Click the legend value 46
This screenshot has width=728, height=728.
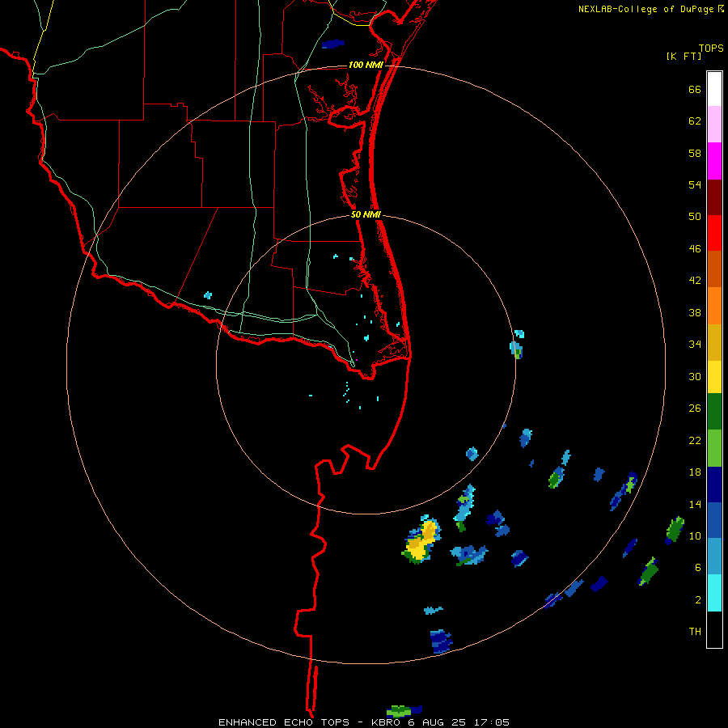click(x=695, y=248)
